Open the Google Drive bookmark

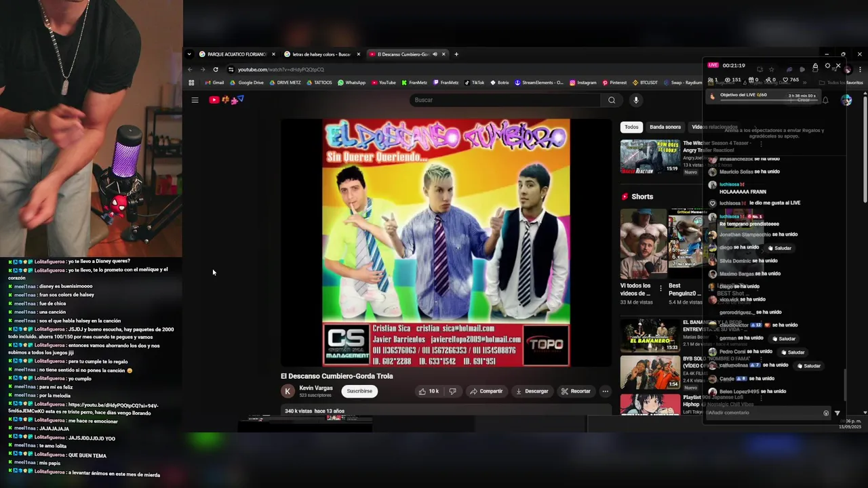(246, 83)
